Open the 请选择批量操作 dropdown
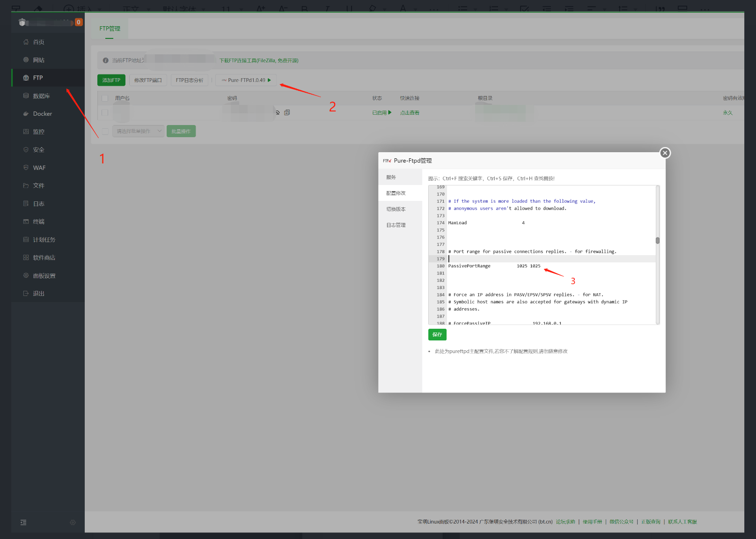Screen dimensions: 756x539 point(139,132)
